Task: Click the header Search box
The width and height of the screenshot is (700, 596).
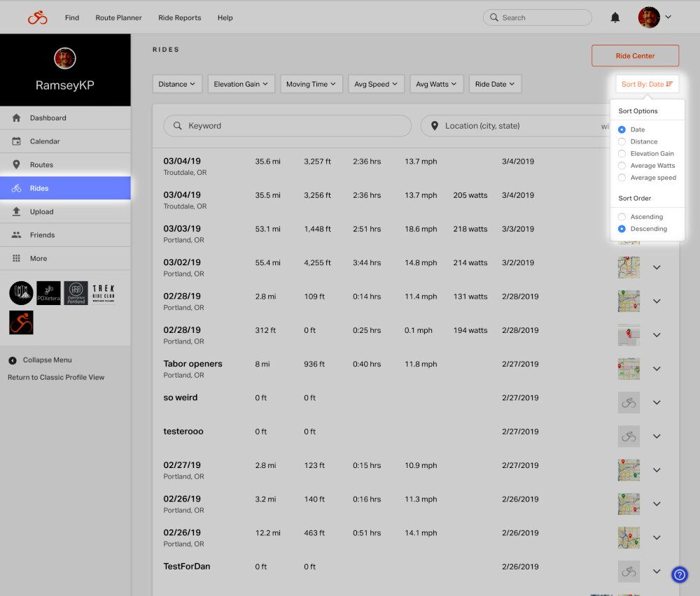Action: [x=537, y=17]
